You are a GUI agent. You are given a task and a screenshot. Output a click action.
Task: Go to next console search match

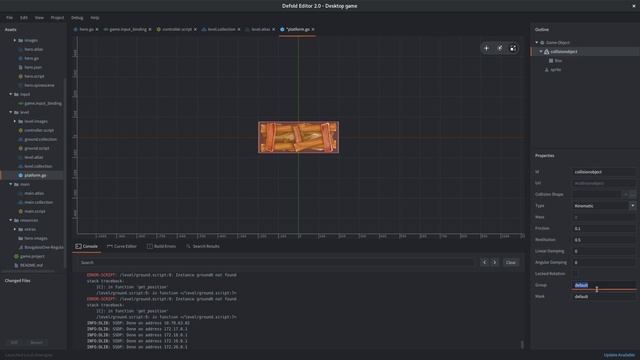tap(494, 262)
